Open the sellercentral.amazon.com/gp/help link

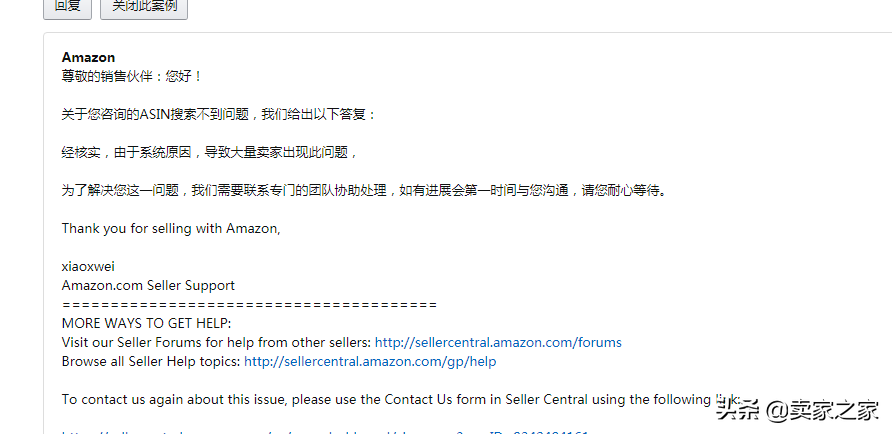click(x=370, y=361)
